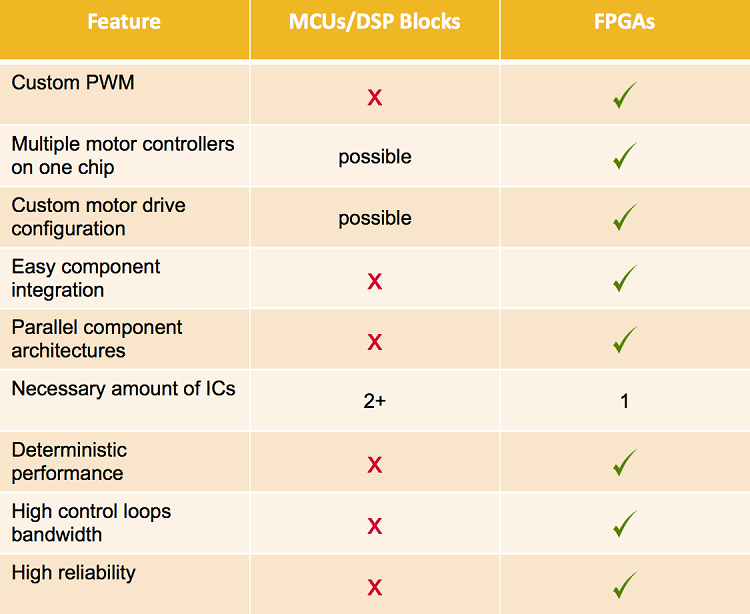Viewport: 750px width, 614px height.
Task: Click green checkmark for High control loops bandwidth
Action: pos(625,523)
